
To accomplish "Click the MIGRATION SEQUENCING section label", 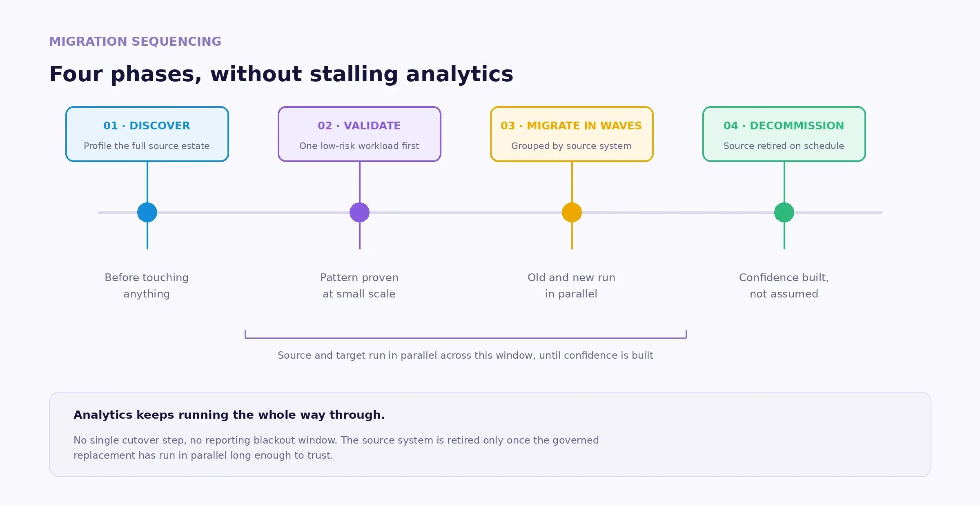I will point(135,42).
